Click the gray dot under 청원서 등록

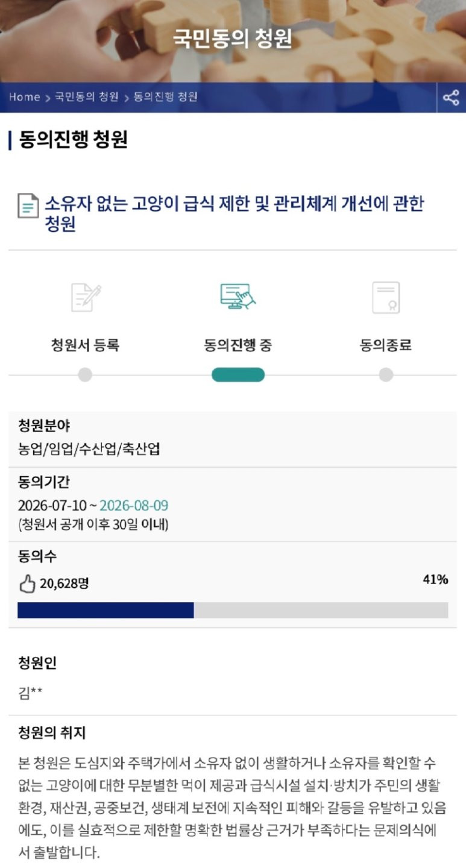point(85,375)
